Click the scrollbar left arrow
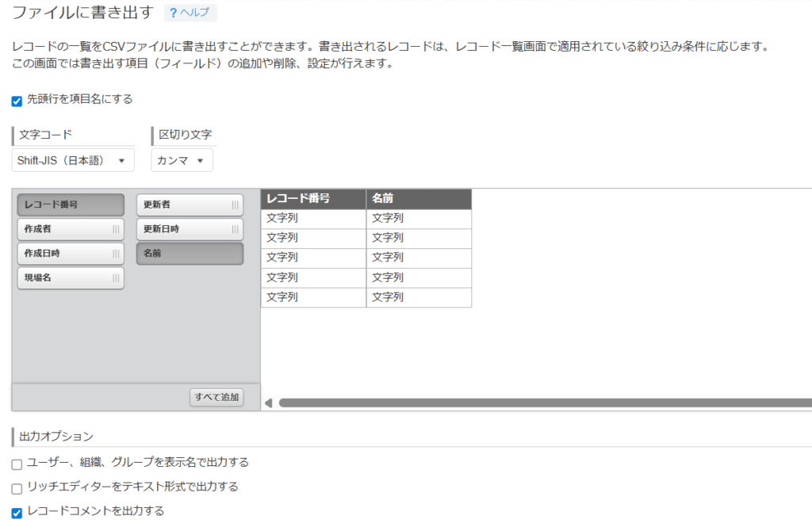 click(268, 403)
